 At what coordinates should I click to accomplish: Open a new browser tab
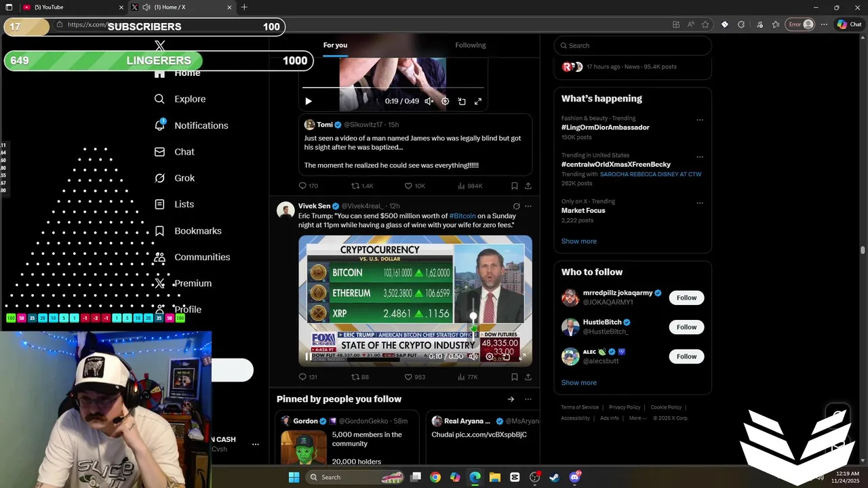(x=244, y=7)
